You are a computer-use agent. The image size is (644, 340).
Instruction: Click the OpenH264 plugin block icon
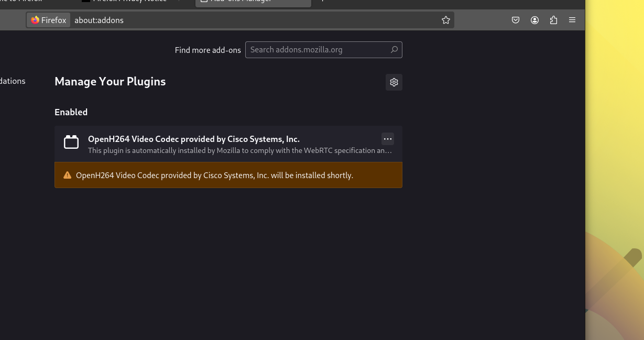71,142
